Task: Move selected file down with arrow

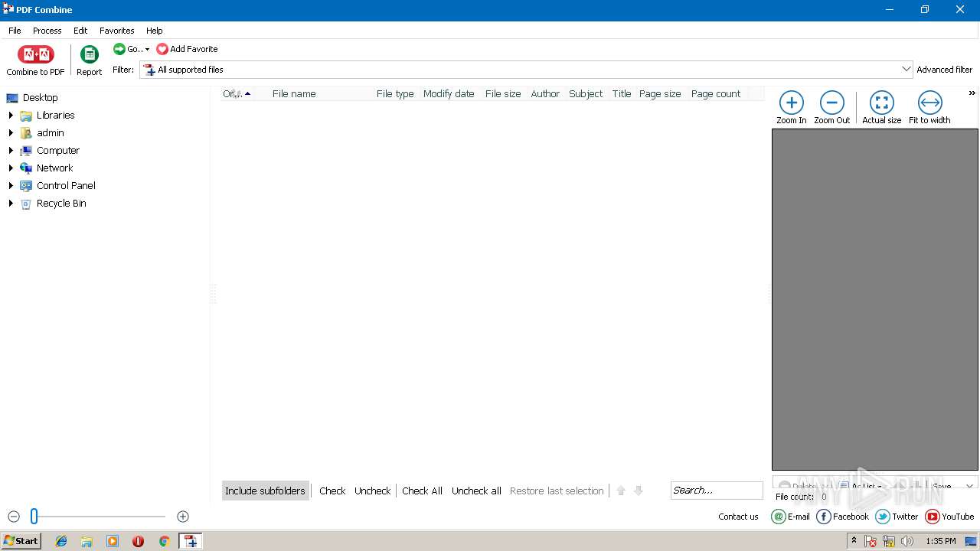Action: (638, 491)
